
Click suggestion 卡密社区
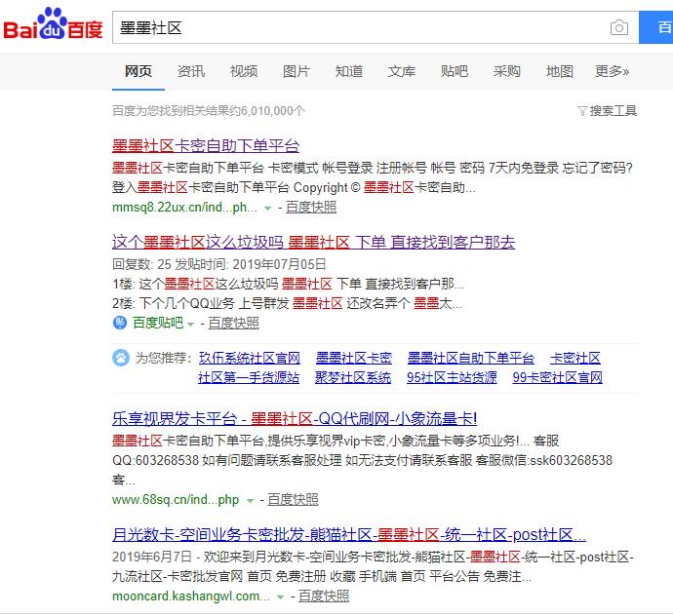[575, 358]
